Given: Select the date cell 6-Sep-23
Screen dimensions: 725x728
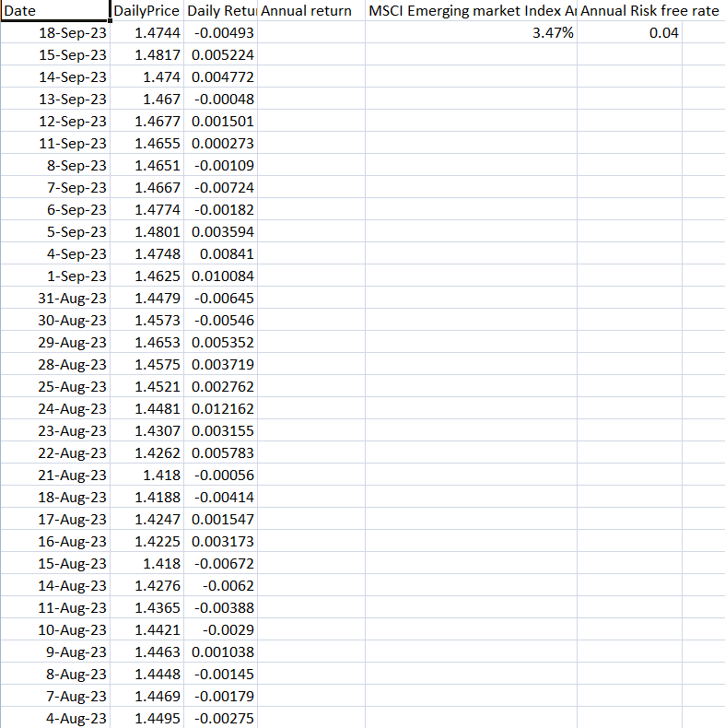Looking at the screenshot, I should coord(54,209).
